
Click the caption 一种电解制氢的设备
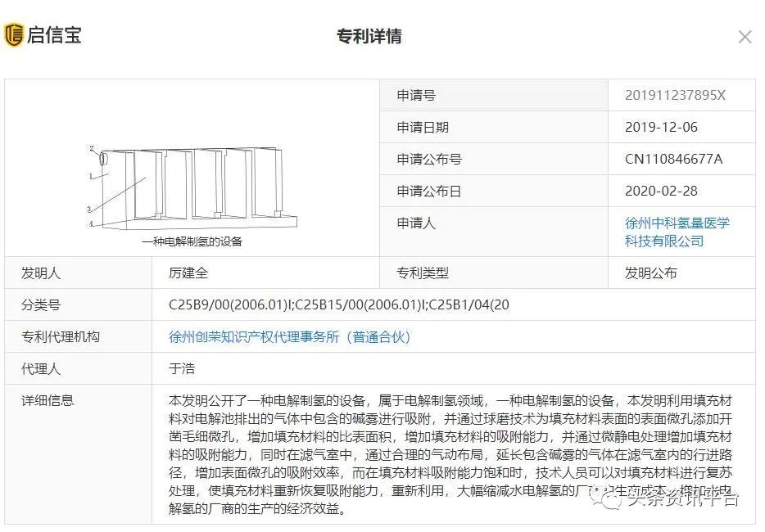(192, 241)
